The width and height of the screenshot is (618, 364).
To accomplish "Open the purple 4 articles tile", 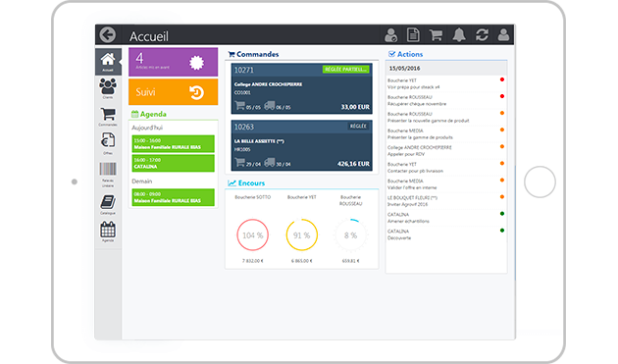I will point(173,62).
